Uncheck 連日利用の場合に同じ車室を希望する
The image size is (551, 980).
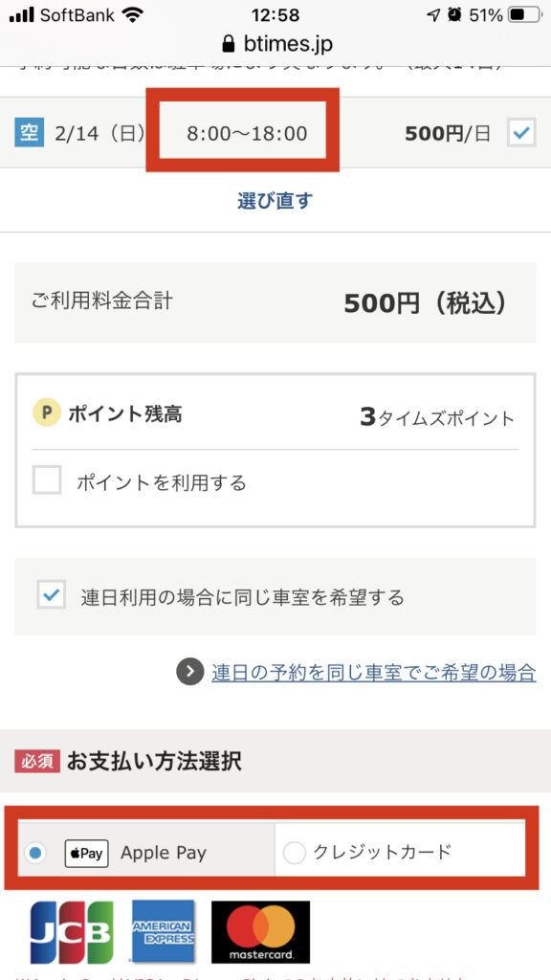tap(51, 593)
